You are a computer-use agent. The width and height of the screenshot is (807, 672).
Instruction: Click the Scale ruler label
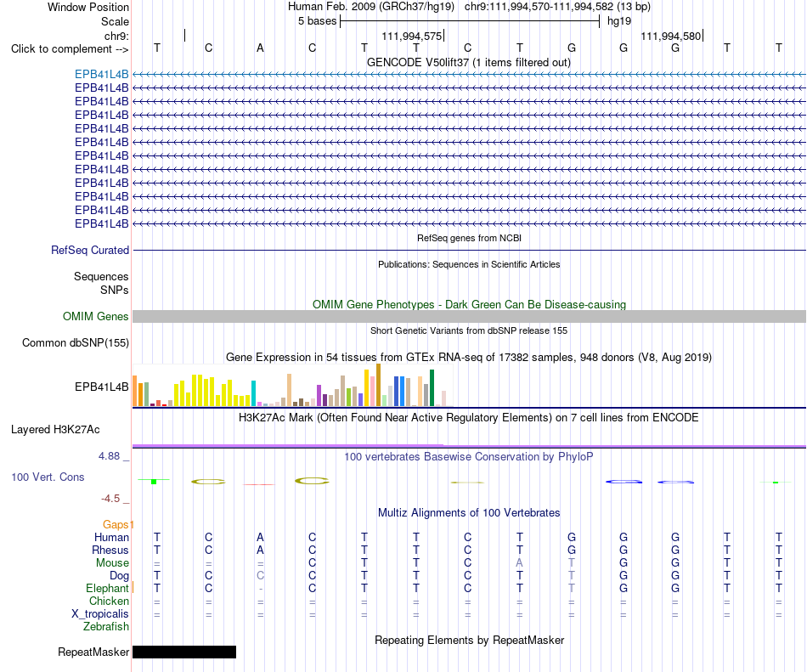115,21
